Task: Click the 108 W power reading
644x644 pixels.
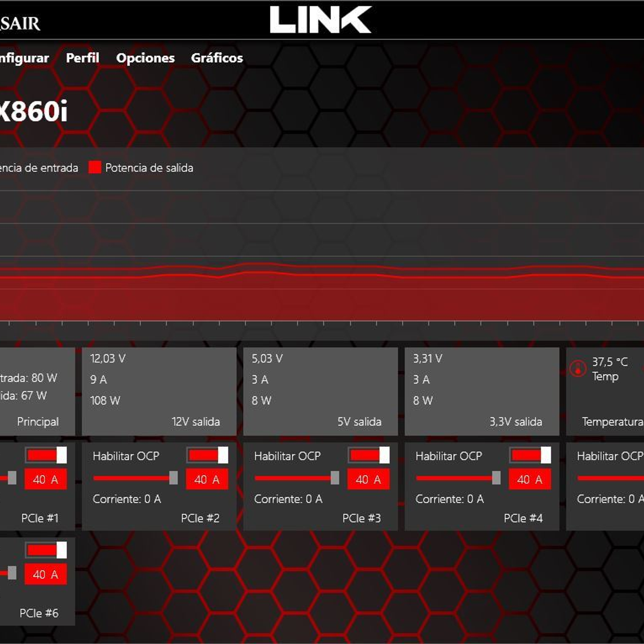Action: pyautogui.click(x=105, y=400)
